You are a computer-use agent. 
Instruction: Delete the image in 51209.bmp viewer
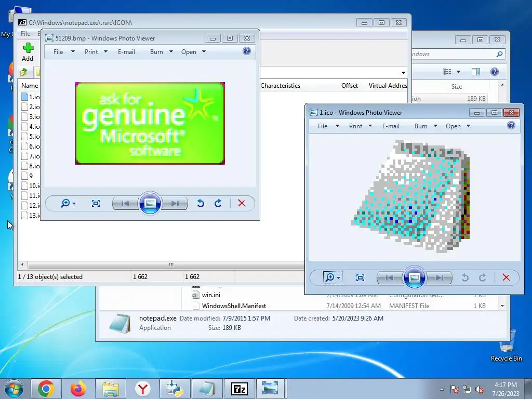[242, 203]
